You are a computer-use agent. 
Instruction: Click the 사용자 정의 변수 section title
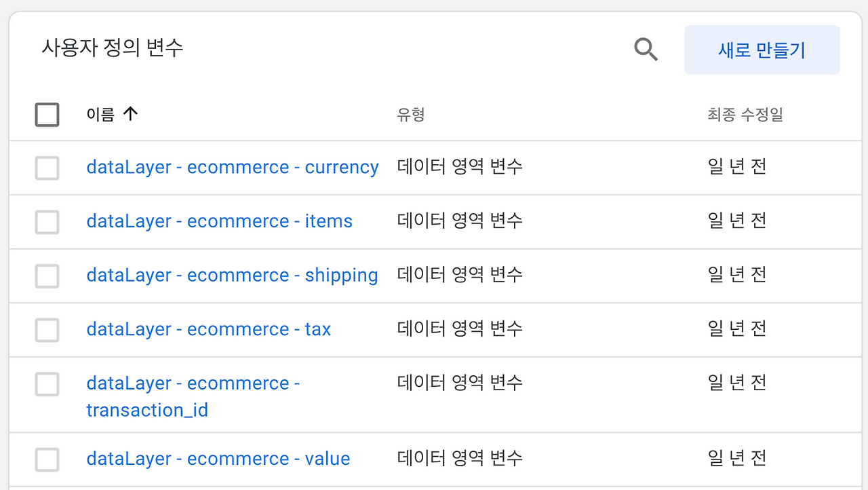pyautogui.click(x=112, y=48)
